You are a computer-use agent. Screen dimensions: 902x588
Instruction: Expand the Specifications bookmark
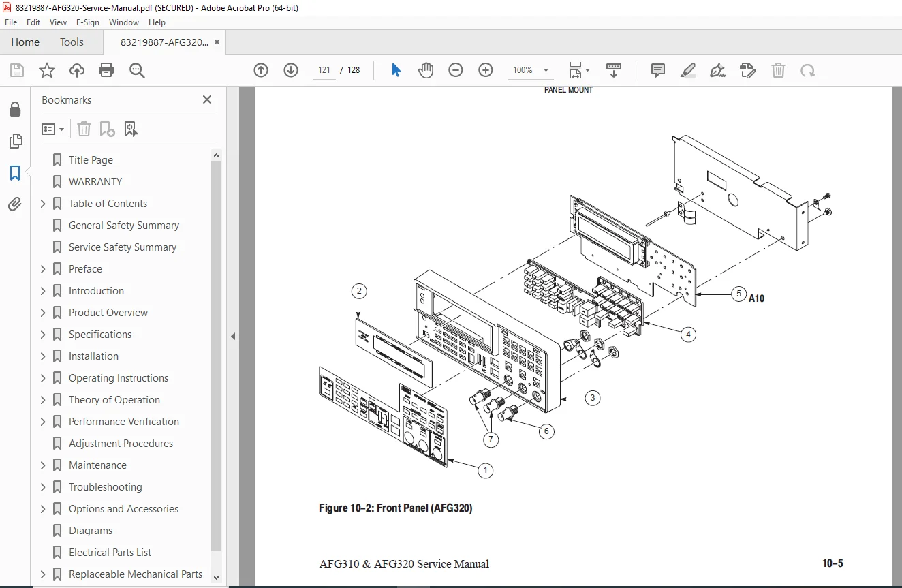click(x=43, y=335)
